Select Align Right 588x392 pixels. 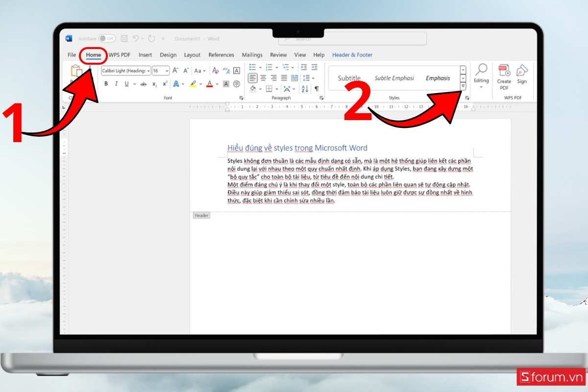tap(273, 78)
